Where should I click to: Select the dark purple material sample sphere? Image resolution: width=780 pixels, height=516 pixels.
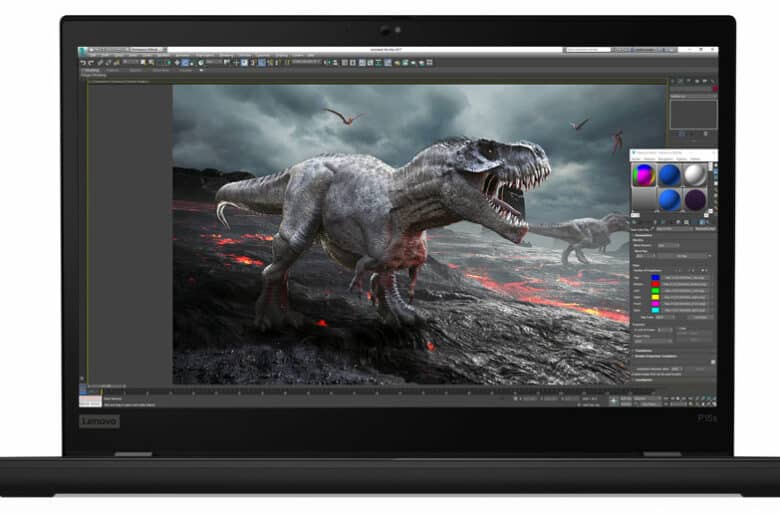pyautogui.click(x=695, y=200)
